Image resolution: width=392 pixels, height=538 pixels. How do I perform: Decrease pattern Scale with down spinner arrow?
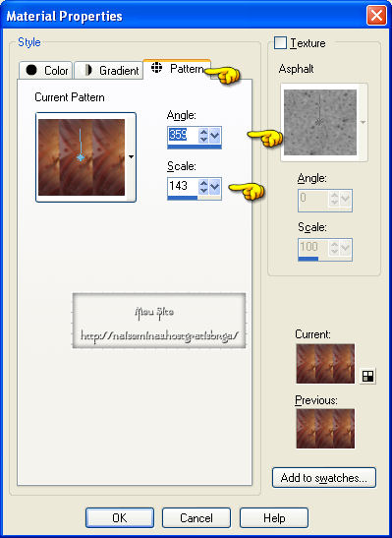click(203, 191)
